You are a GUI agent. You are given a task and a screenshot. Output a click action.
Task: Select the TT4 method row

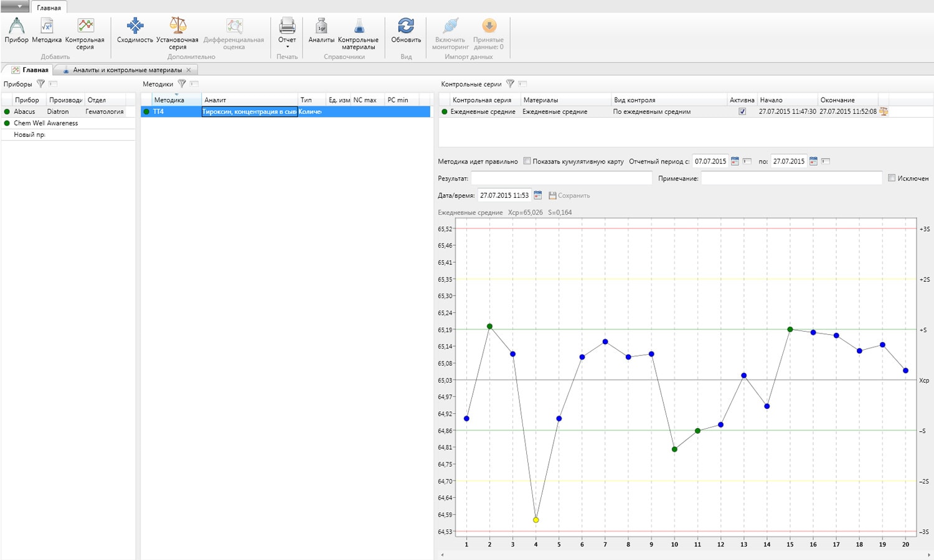coord(286,111)
